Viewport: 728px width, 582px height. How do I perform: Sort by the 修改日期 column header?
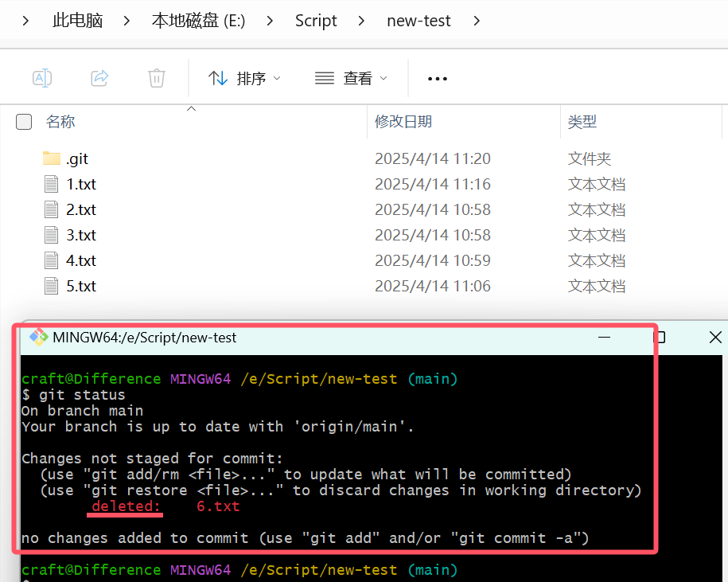(x=403, y=122)
